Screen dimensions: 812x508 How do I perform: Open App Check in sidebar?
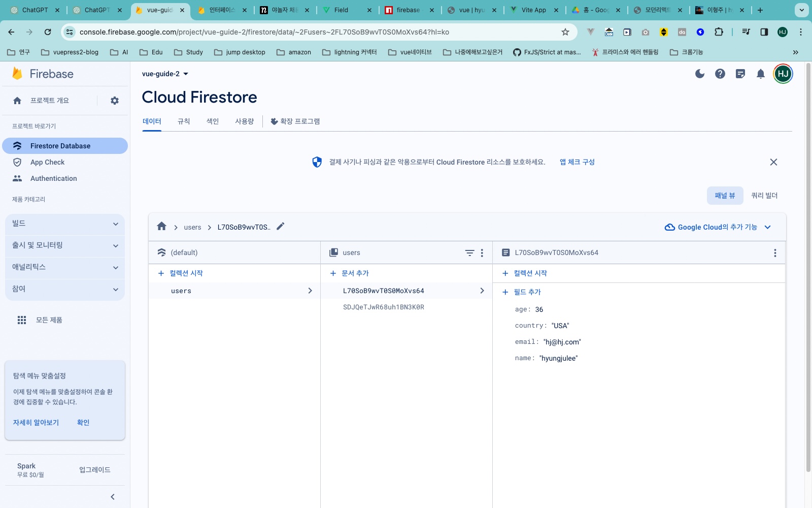47,162
